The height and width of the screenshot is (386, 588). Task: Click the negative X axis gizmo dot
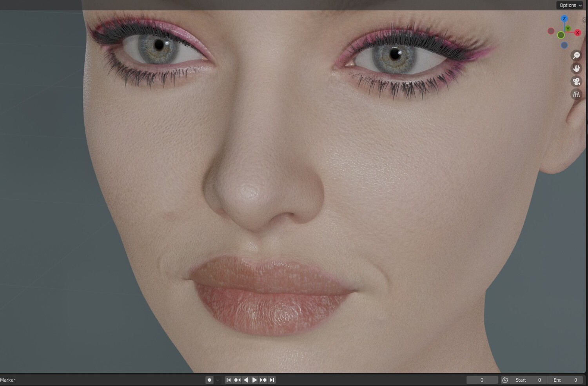point(551,31)
